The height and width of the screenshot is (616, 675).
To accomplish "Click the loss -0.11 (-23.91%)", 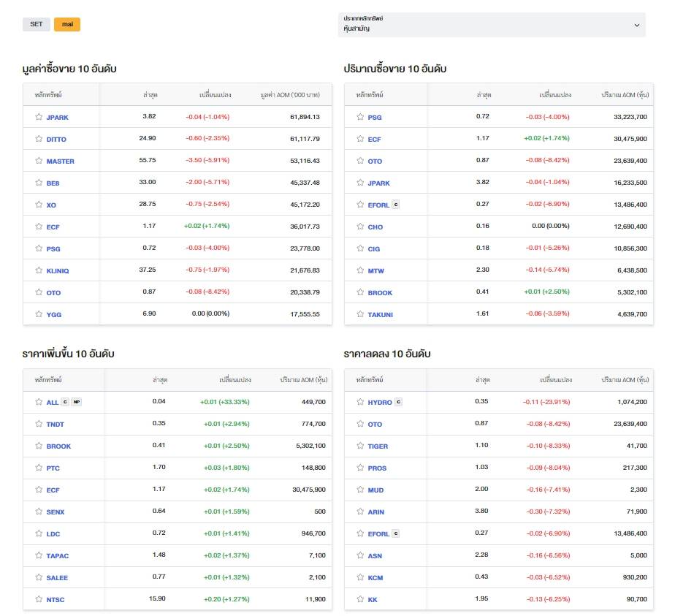I will [x=546, y=402].
